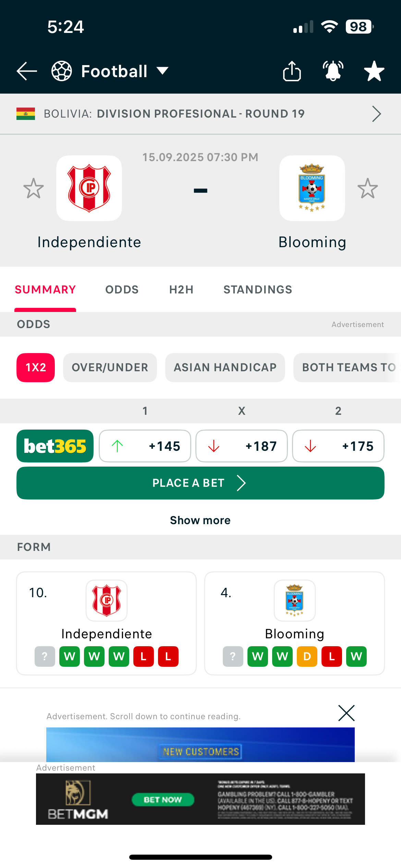This screenshot has height=868, width=401.
Task: Switch to the H2H tab
Action: click(x=181, y=290)
